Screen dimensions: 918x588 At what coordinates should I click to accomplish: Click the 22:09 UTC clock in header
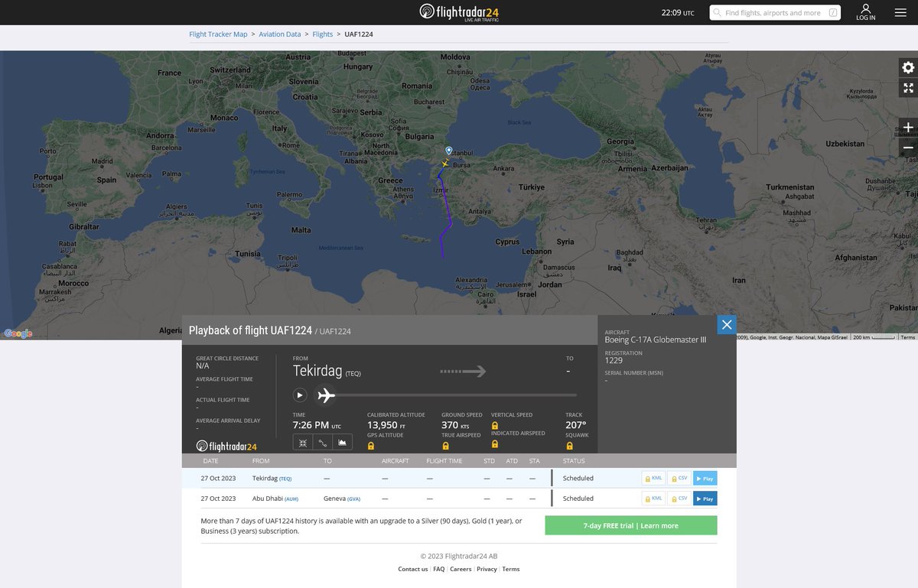pyautogui.click(x=678, y=12)
